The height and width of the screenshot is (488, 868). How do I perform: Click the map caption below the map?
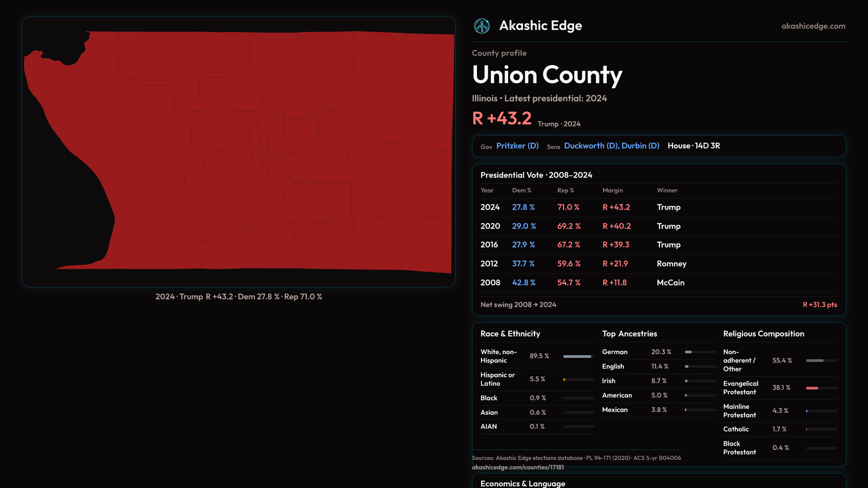click(x=239, y=297)
